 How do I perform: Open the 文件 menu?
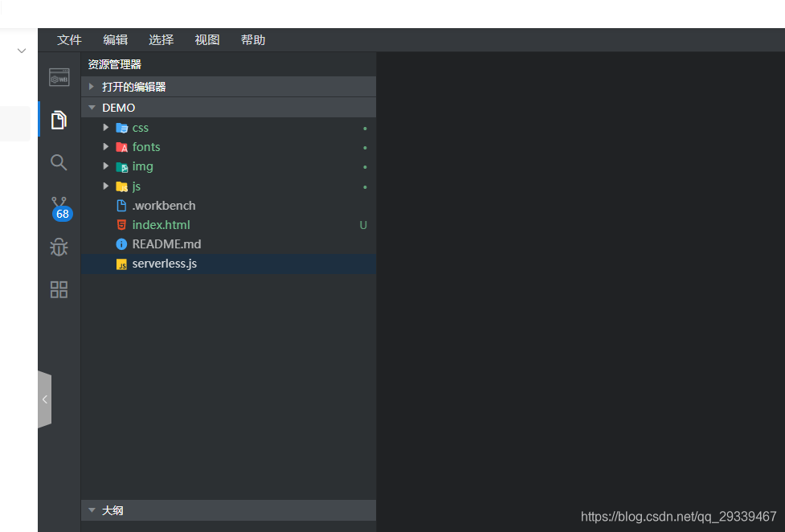click(x=69, y=40)
